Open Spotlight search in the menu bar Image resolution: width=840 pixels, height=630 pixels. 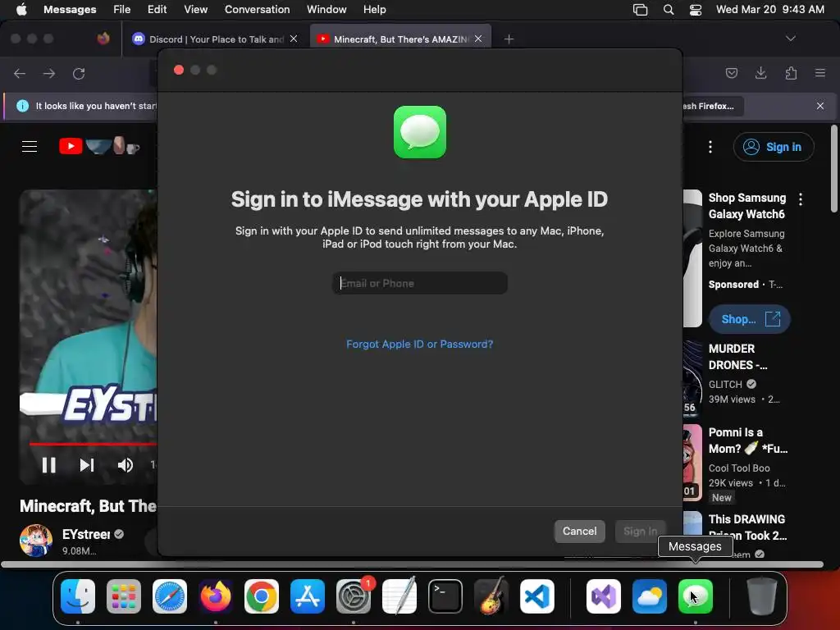669,10
